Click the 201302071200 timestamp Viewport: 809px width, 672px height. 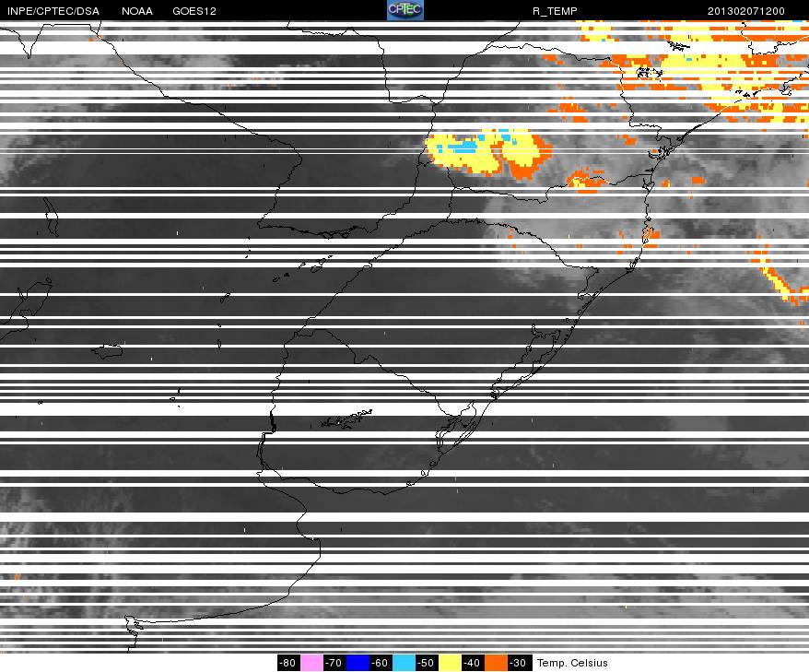746,11
